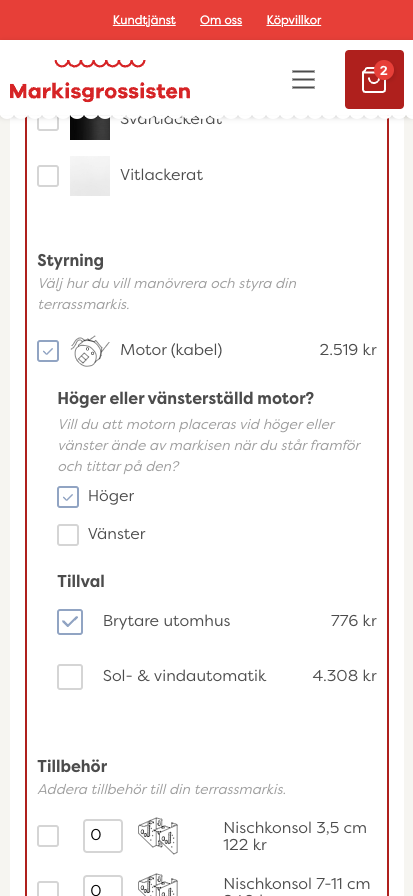413x896 pixels.
Task: Toggle the Höger motor placement checkbox
Action: tap(68, 497)
